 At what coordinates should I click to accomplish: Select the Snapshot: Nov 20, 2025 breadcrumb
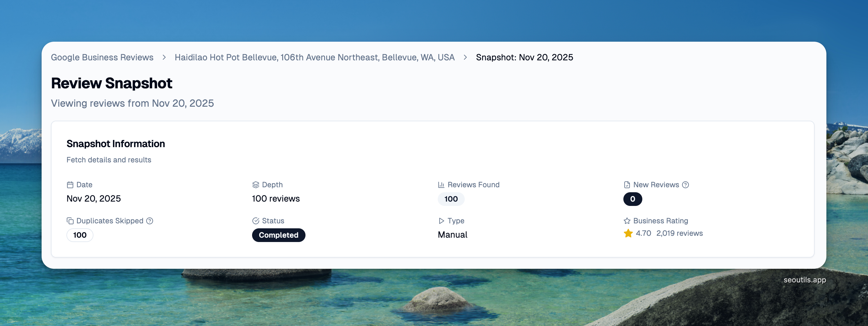524,57
